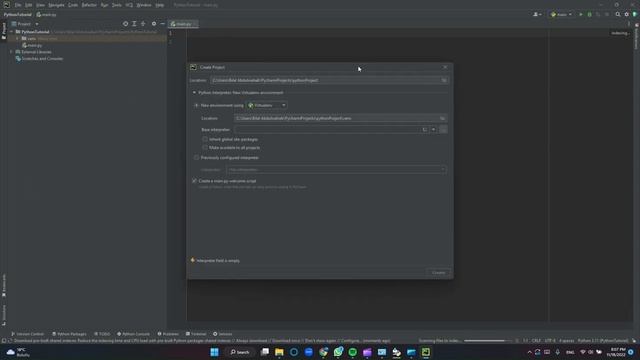Open the disabled Interpreter combo box
The height and width of the screenshot is (360, 640).
[336, 169]
